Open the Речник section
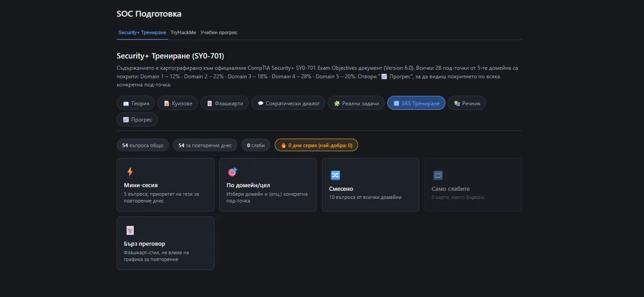The width and height of the screenshot is (644, 297). (466, 103)
